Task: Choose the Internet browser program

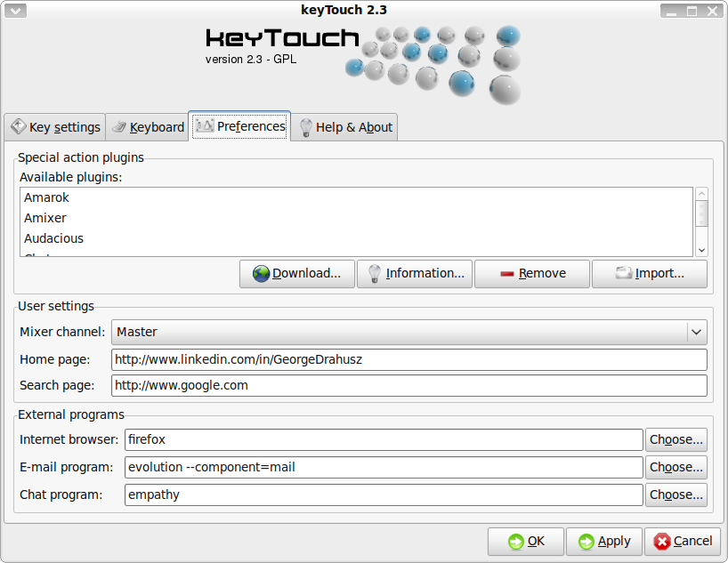Action: 676,439
